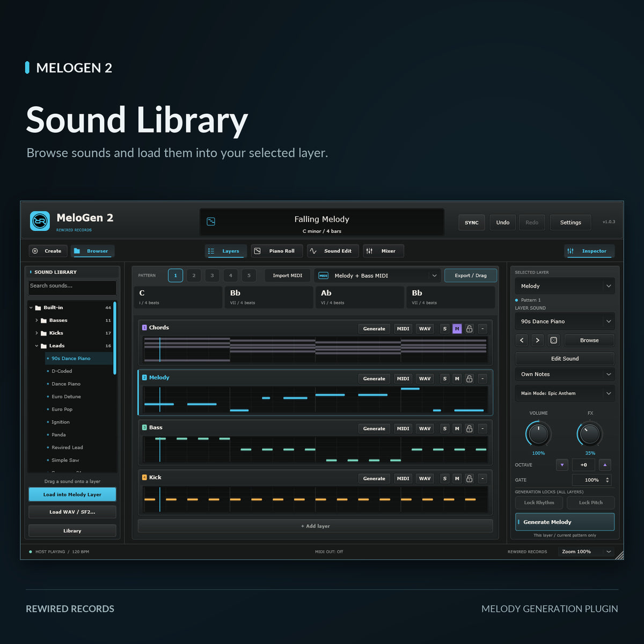Click the Search sounds field

tap(72, 287)
